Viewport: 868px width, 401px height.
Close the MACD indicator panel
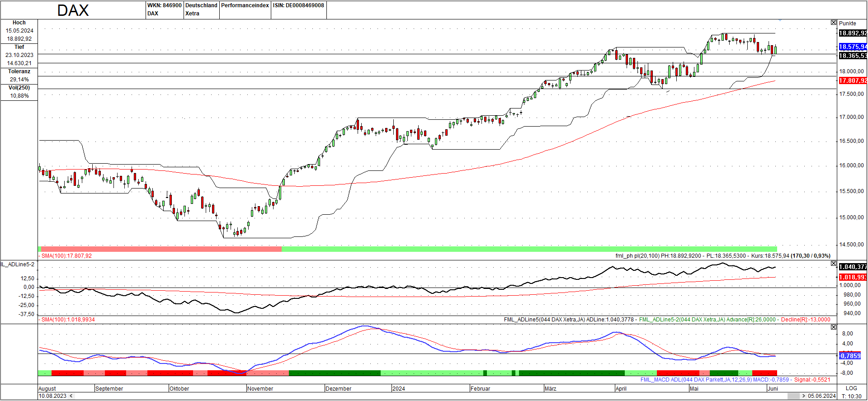pyautogui.click(x=834, y=327)
